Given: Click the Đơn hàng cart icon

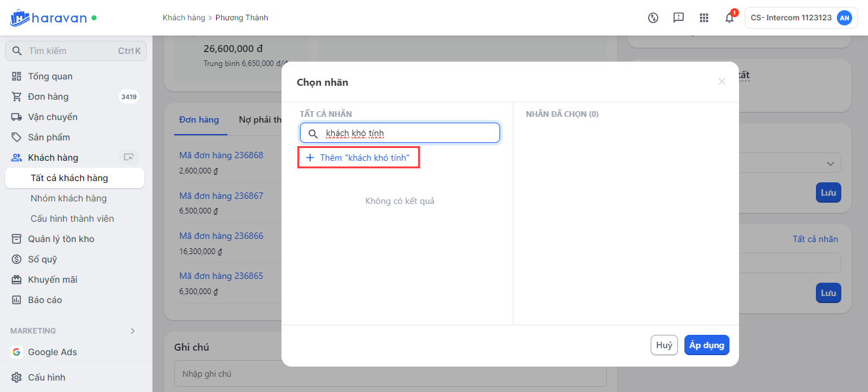Looking at the screenshot, I should 17,97.
